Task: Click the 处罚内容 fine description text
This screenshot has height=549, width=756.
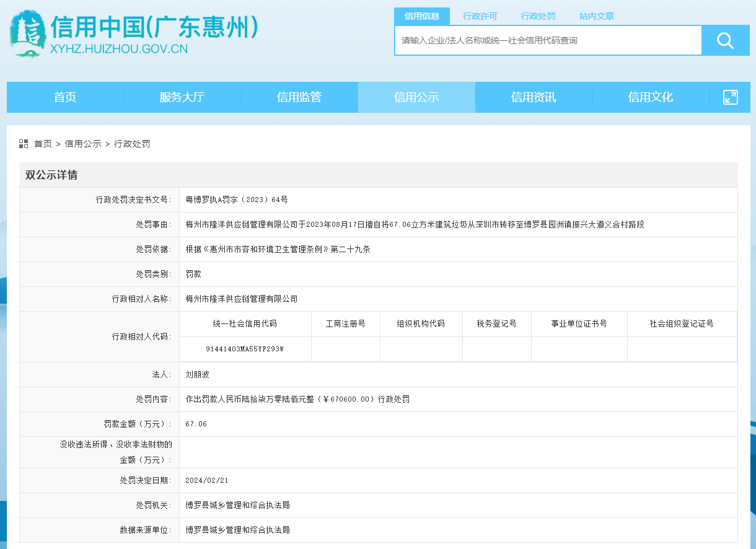Action: pos(297,399)
